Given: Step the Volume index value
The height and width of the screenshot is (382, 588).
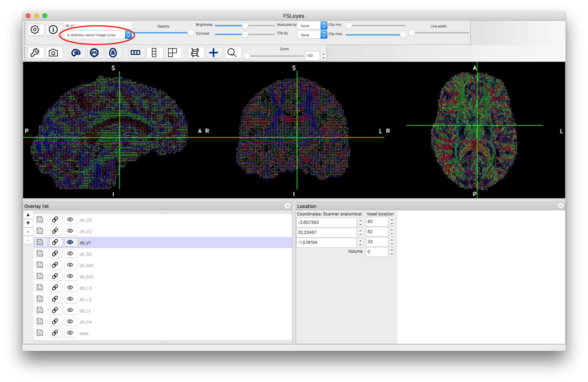Looking at the screenshot, I should [392, 252].
